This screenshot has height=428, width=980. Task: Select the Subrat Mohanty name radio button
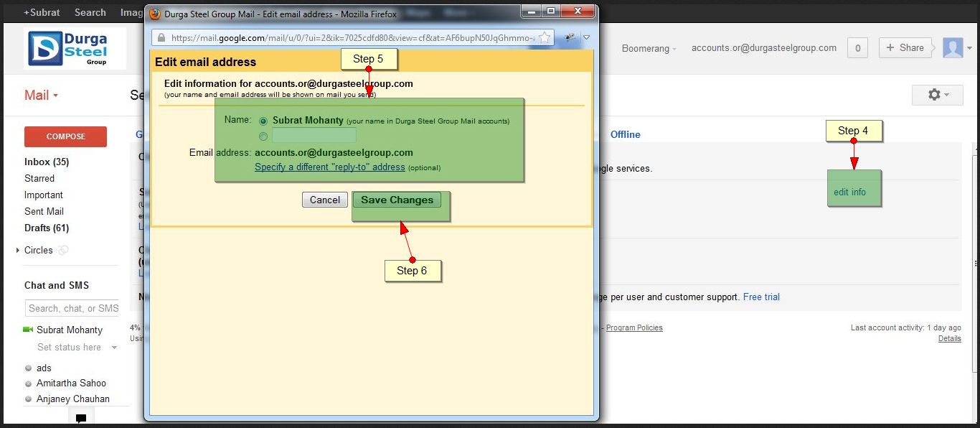pyautogui.click(x=263, y=121)
